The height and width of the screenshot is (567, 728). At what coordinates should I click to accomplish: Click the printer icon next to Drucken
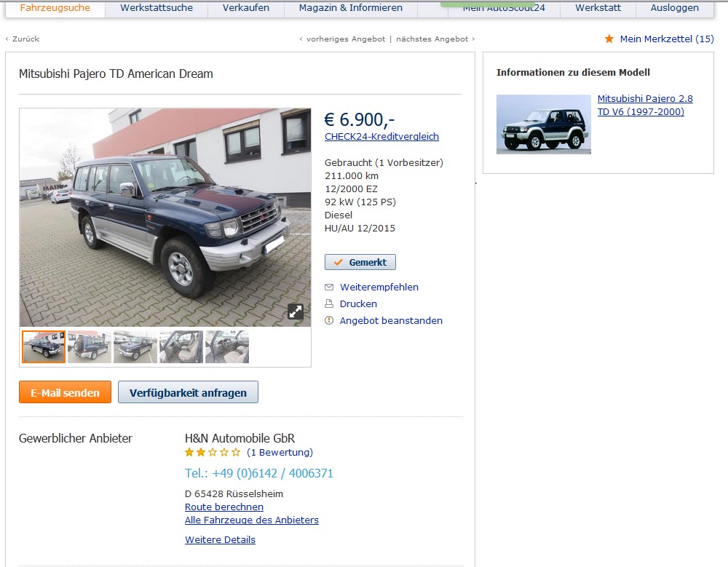(x=329, y=304)
